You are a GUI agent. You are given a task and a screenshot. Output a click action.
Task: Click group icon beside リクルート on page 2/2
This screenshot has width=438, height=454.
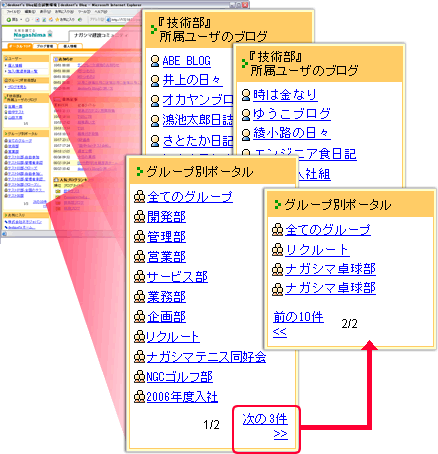click(277, 250)
